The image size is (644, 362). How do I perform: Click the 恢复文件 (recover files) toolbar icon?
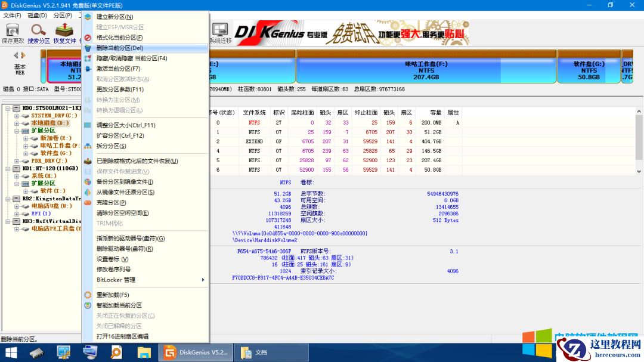click(64, 30)
